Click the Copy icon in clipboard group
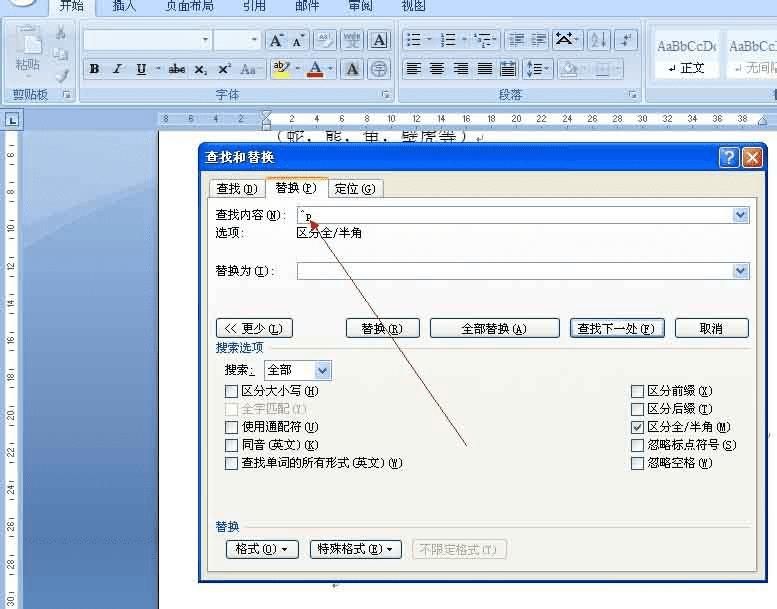 pos(61,54)
